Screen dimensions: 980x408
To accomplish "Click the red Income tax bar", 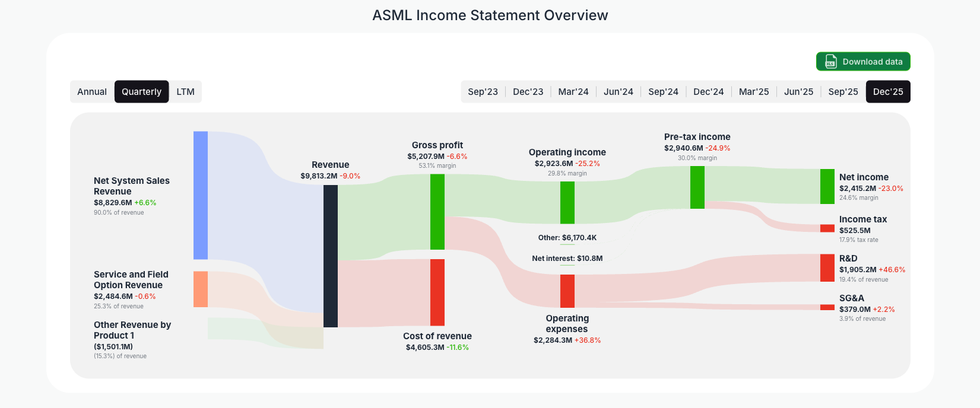I will [827, 228].
